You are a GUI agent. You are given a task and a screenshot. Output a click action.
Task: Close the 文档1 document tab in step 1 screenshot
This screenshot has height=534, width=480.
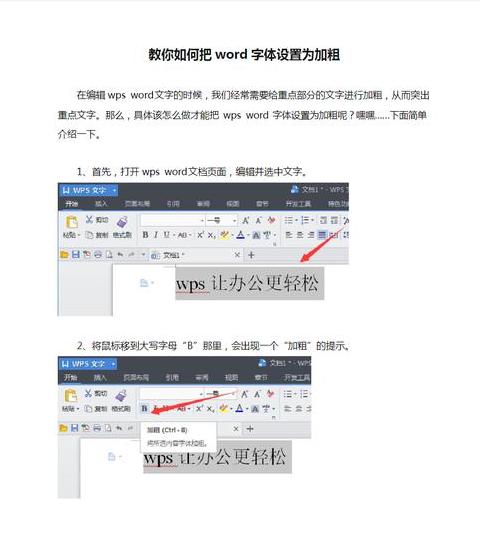[x=237, y=255]
